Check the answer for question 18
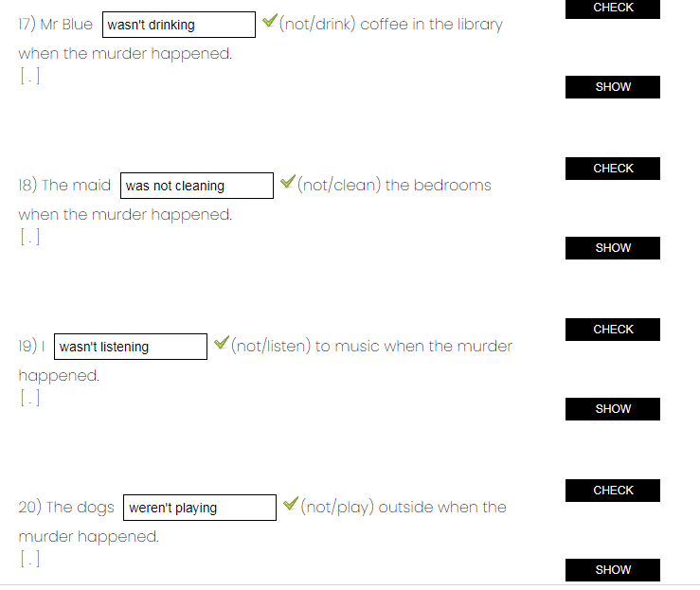The image size is (700, 590). click(x=613, y=169)
